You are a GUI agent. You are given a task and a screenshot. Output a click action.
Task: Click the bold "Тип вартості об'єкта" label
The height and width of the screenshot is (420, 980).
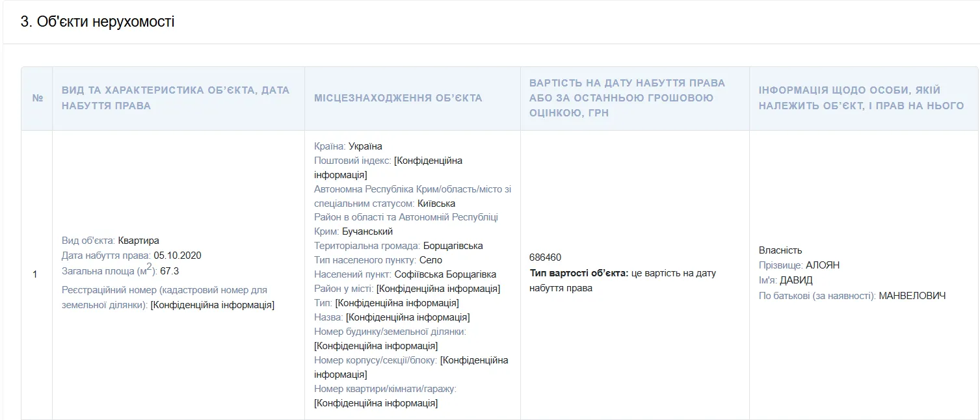pos(579,273)
